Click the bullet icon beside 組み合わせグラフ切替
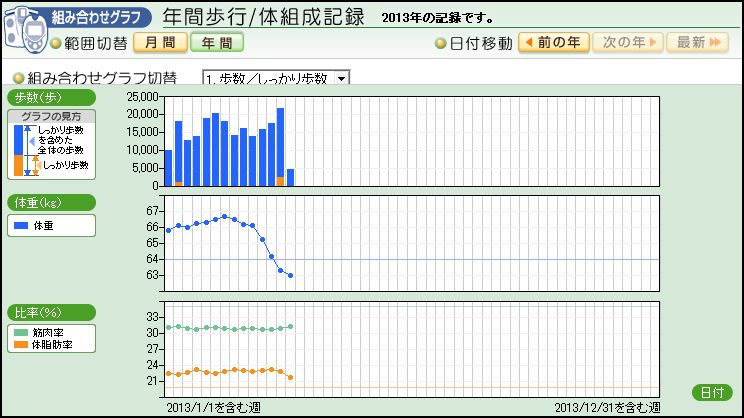The width and height of the screenshot is (744, 418). tap(18, 78)
